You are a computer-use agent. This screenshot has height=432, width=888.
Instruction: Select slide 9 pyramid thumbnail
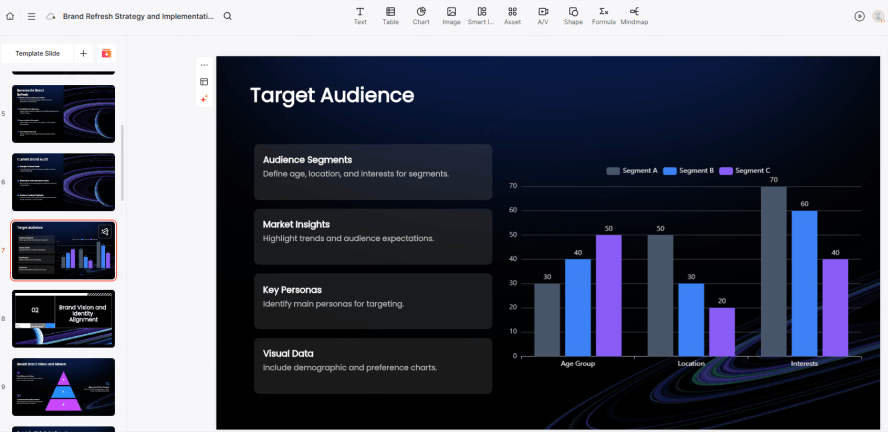coord(63,387)
